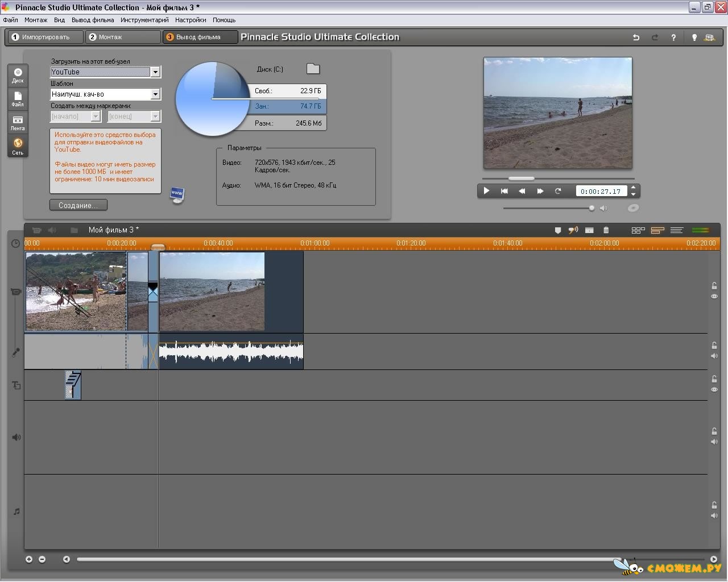Zoom out timeline with minus icon

point(42,559)
